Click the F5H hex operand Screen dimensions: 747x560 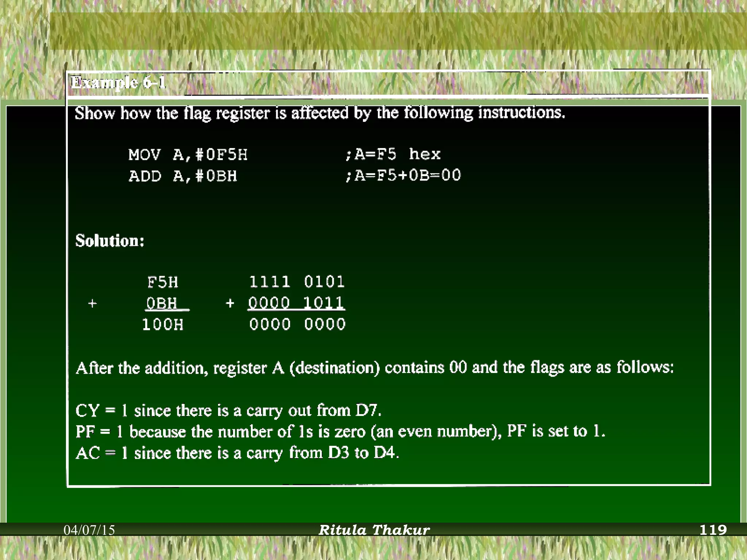(x=163, y=282)
